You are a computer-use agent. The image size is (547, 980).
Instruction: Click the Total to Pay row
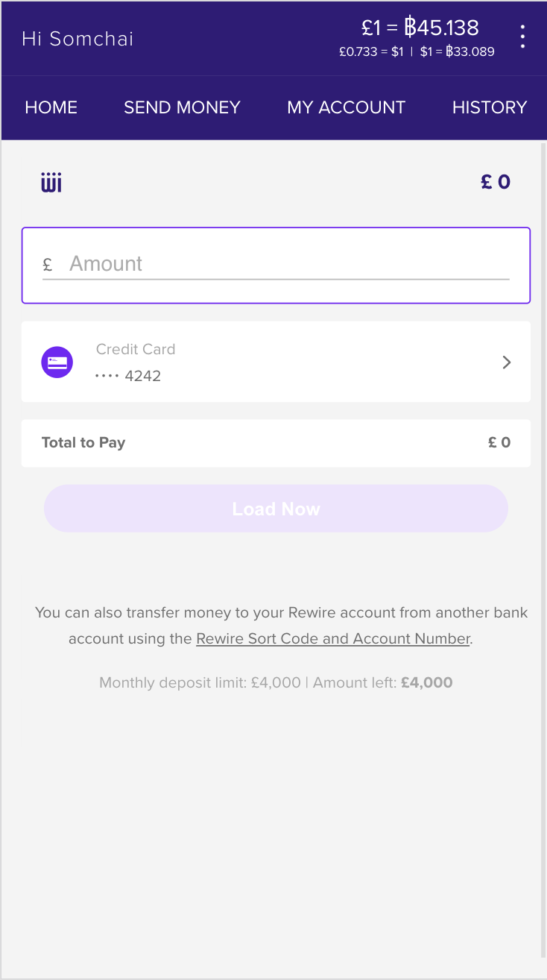pyautogui.click(x=276, y=443)
